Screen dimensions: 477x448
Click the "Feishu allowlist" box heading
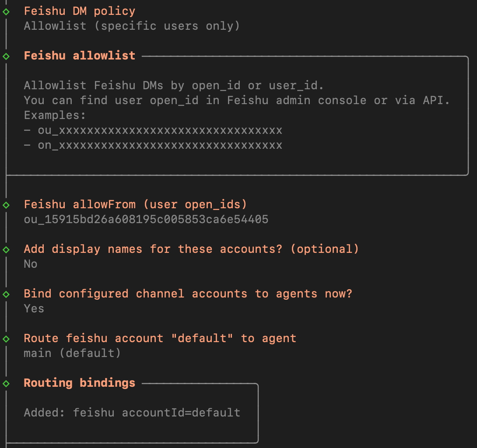tap(80, 56)
